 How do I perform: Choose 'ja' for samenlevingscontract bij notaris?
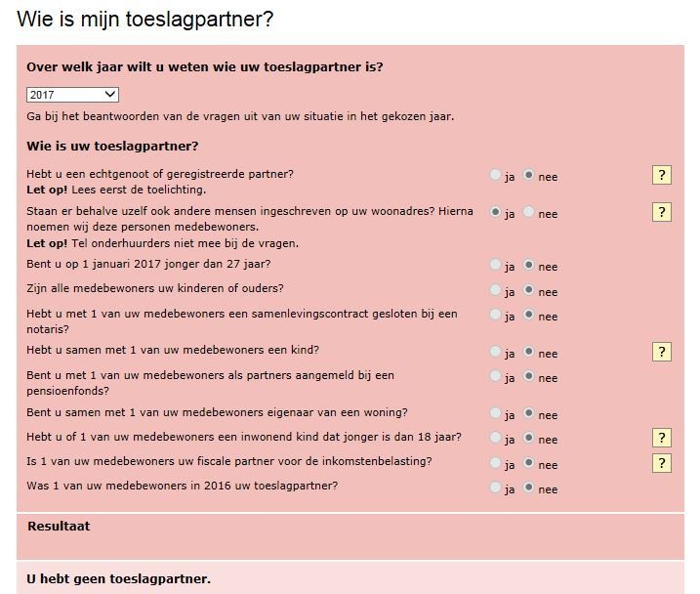pyautogui.click(x=496, y=316)
